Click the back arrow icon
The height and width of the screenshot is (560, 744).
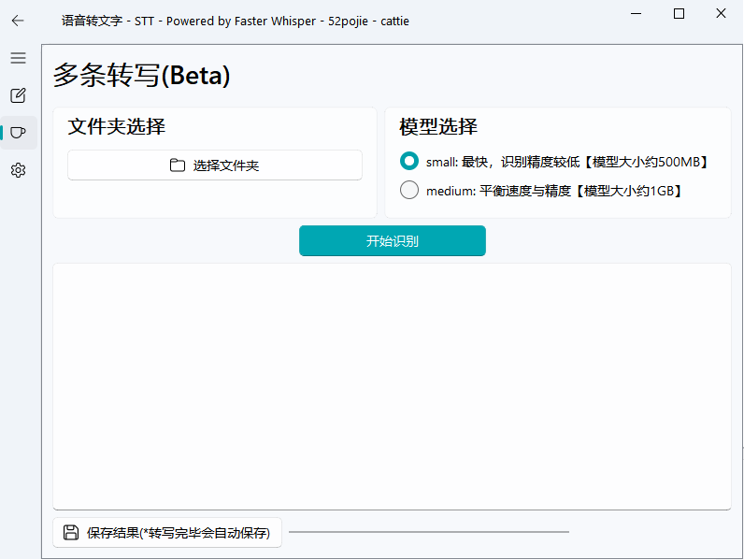click(x=18, y=21)
